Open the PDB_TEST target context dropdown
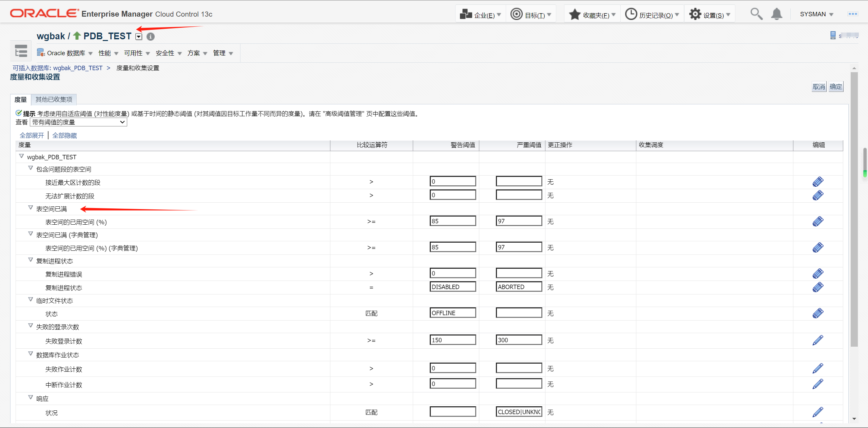The image size is (868, 428). (139, 37)
